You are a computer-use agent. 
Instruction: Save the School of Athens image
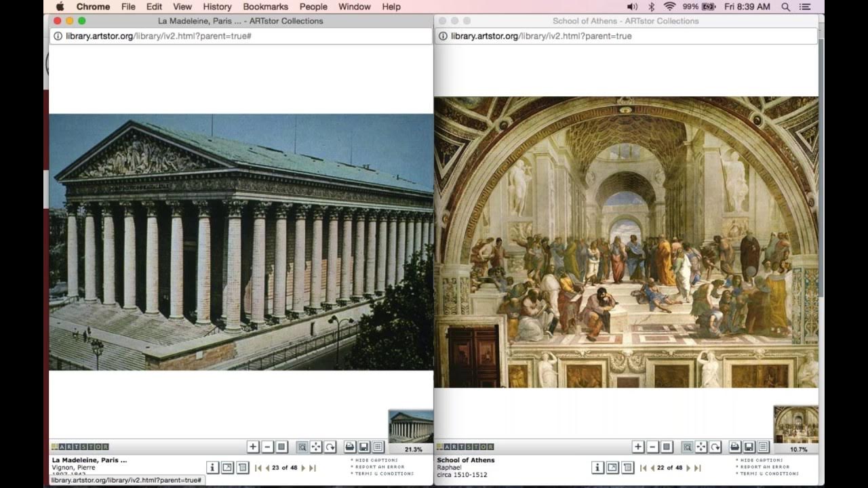pyautogui.click(x=749, y=447)
